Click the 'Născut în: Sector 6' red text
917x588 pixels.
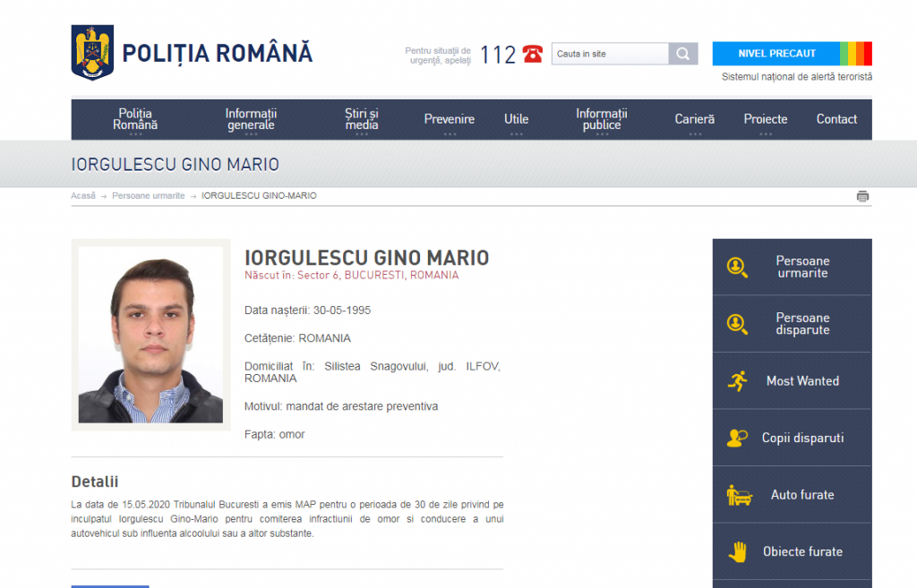[291, 276]
